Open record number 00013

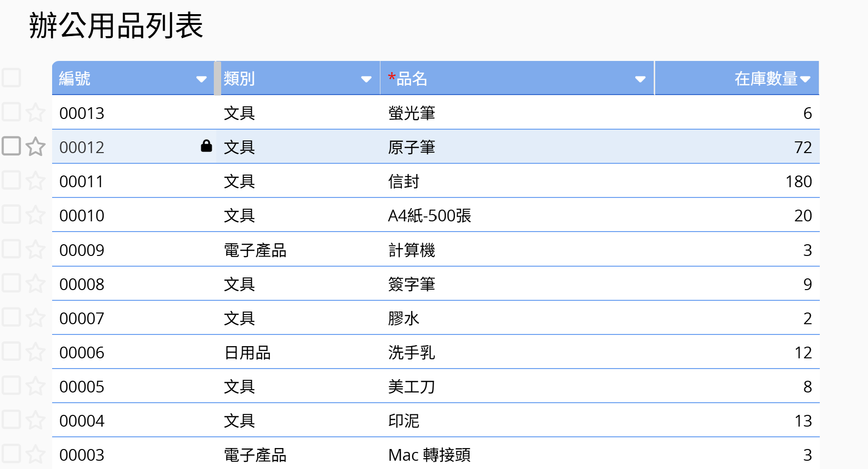tap(82, 113)
